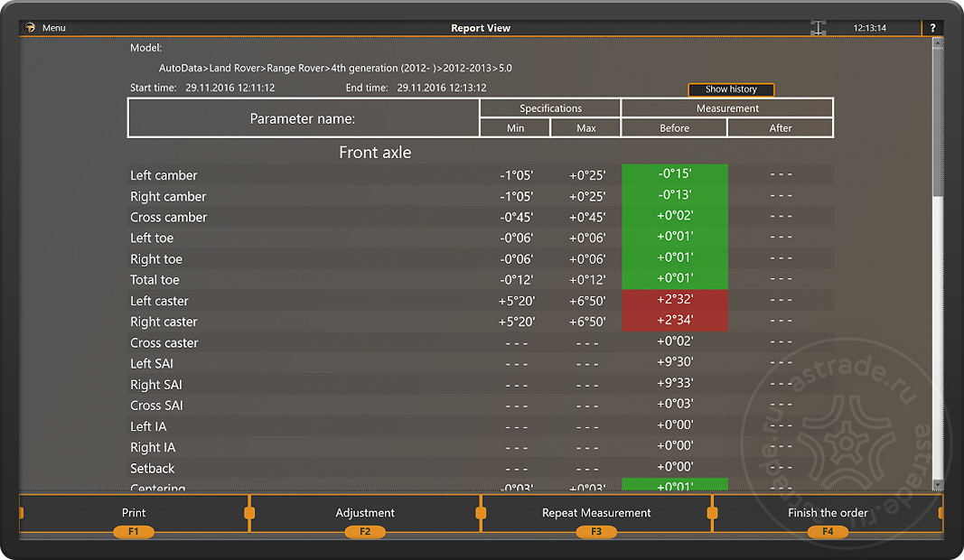Click the scrollbar up arrow

click(x=938, y=42)
